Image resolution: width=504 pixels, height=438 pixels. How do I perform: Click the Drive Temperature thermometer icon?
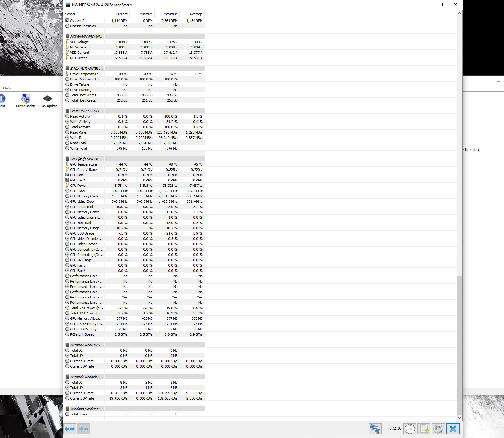point(67,74)
